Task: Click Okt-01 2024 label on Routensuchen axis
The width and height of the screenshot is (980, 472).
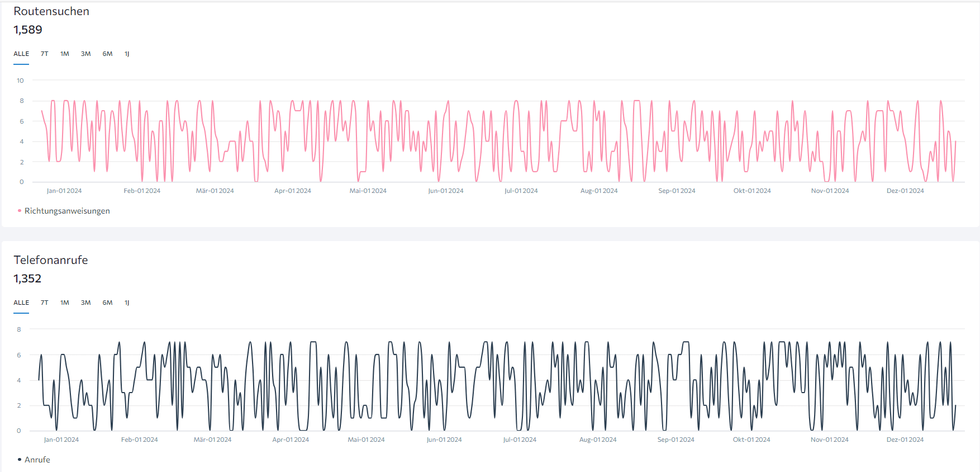Action: [x=752, y=191]
